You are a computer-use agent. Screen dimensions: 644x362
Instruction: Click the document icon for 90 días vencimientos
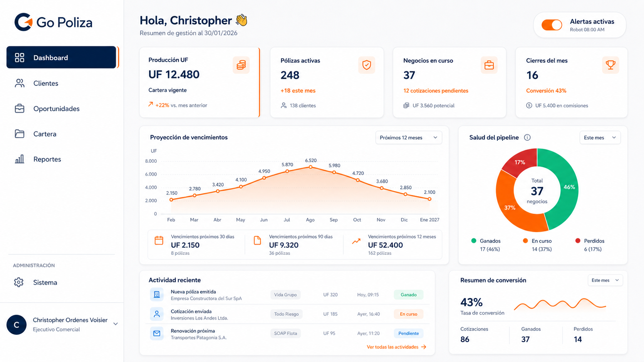[x=257, y=240]
